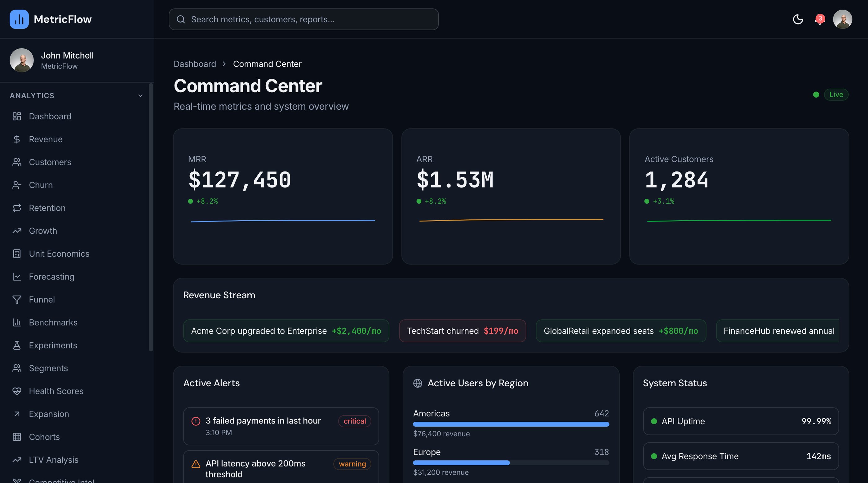Screen dimensions: 868x483
Task: Click the ARR orange sparkline
Action: tap(511, 220)
